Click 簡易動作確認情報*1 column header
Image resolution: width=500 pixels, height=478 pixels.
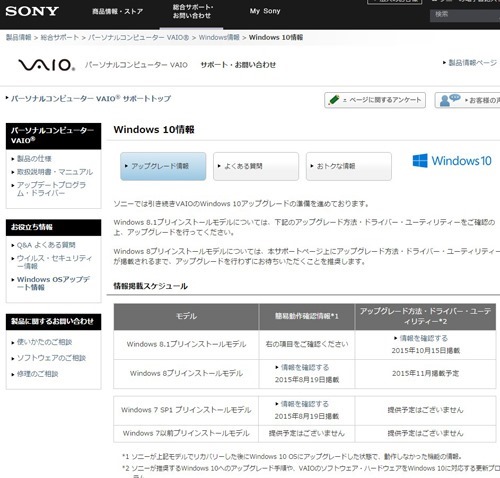coord(307,316)
